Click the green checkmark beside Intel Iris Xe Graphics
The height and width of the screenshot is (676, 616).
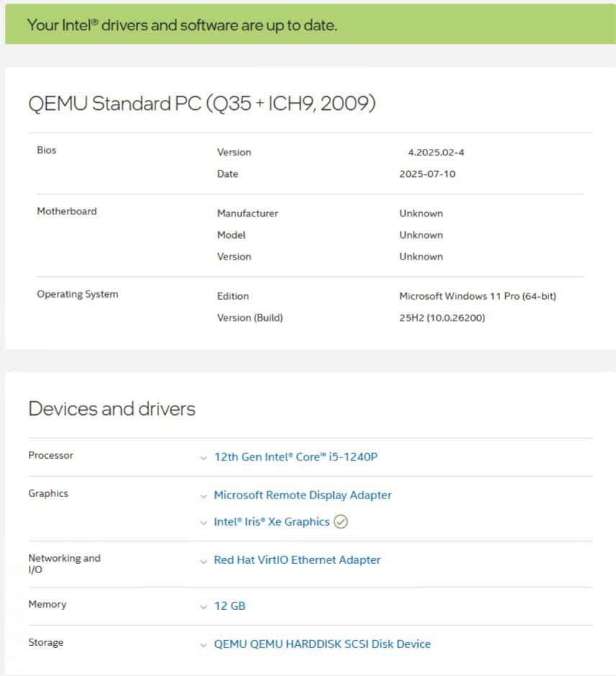tap(341, 522)
